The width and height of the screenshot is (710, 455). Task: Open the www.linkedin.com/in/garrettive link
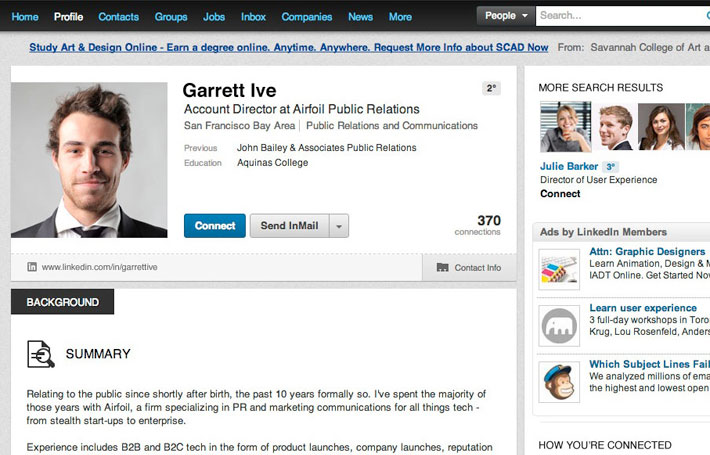[x=100, y=267]
